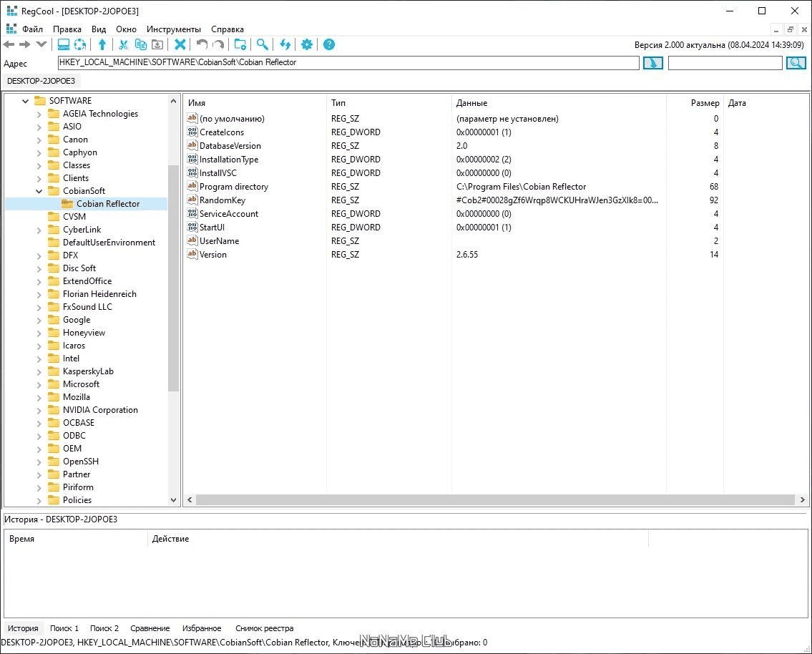Switch to the Снимок реестра tab

pos(265,628)
